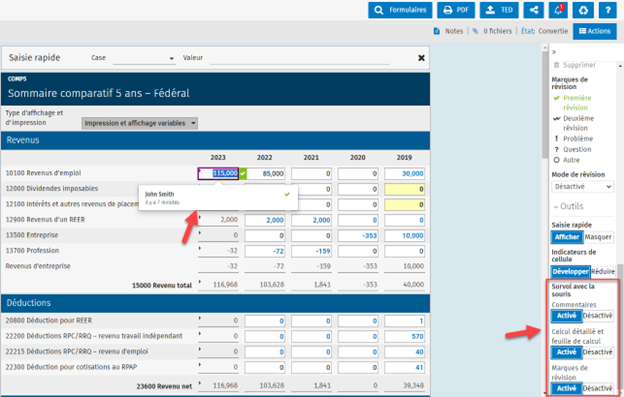Viewport: 624px width, 397px height.
Task: Select Question review mark
Action: pos(573,149)
